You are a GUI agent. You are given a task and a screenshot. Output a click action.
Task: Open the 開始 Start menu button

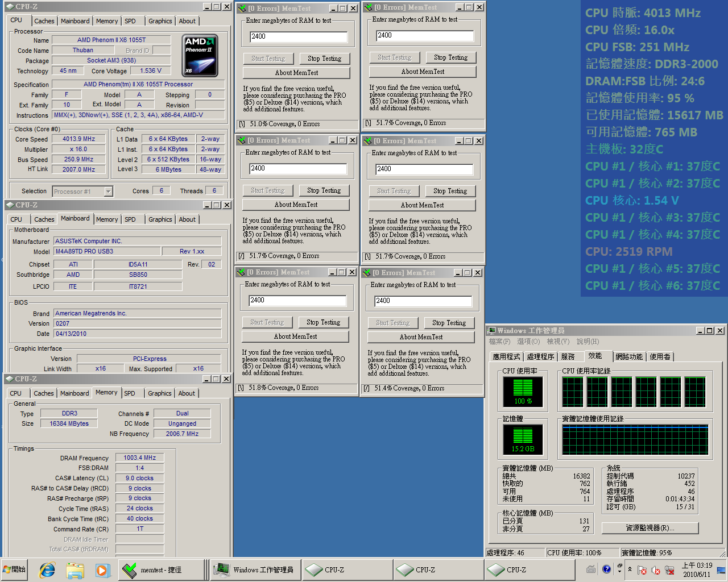14,569
